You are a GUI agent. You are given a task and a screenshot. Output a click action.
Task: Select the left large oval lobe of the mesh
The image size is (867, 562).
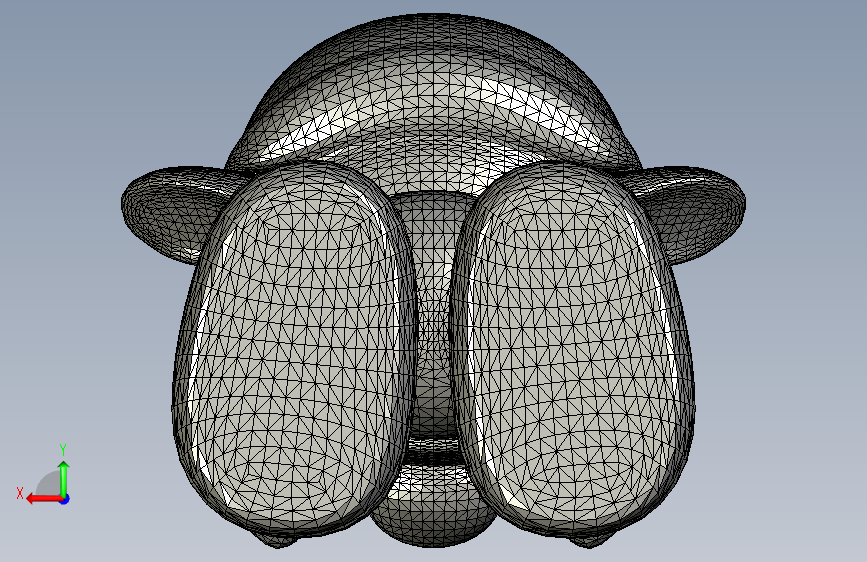295,350
